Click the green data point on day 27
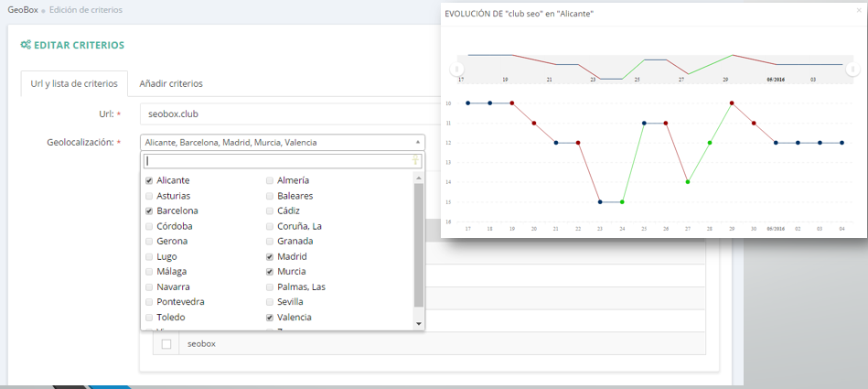Screen dimensions: 868x389 pyautogui.click(x=688, y=182)
